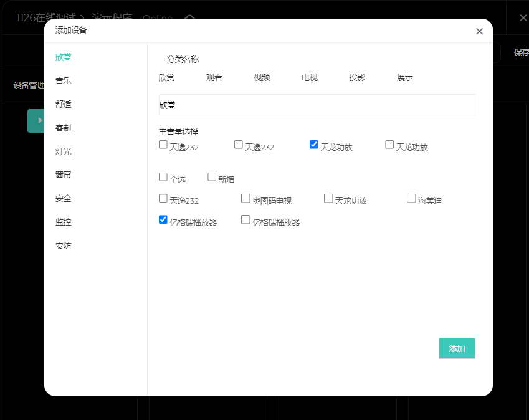
Task: Choose the suggested name 投影
Action: tap(357, 78)
